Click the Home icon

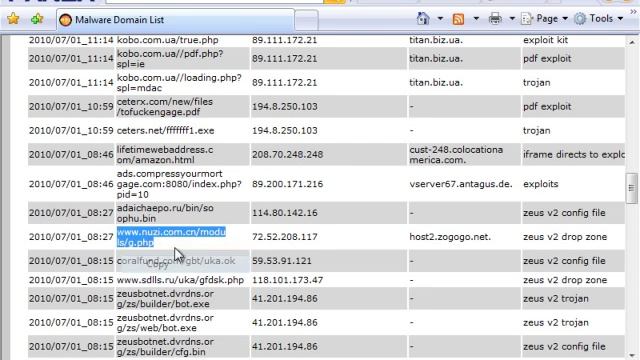coord(423,18)
